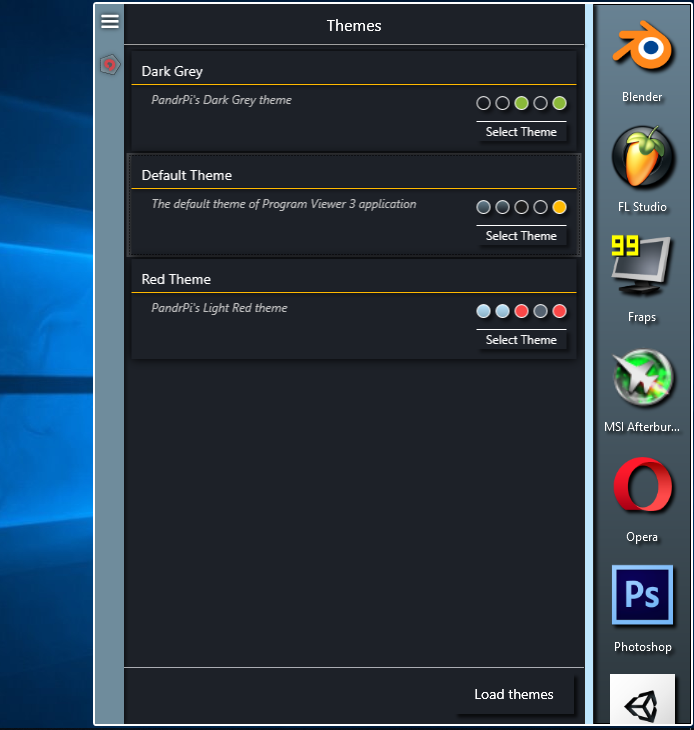Click "PandrPi's Dark Grey theme" description
The image size is (694, 730).
pyautogui.click(x=222, y=100)
